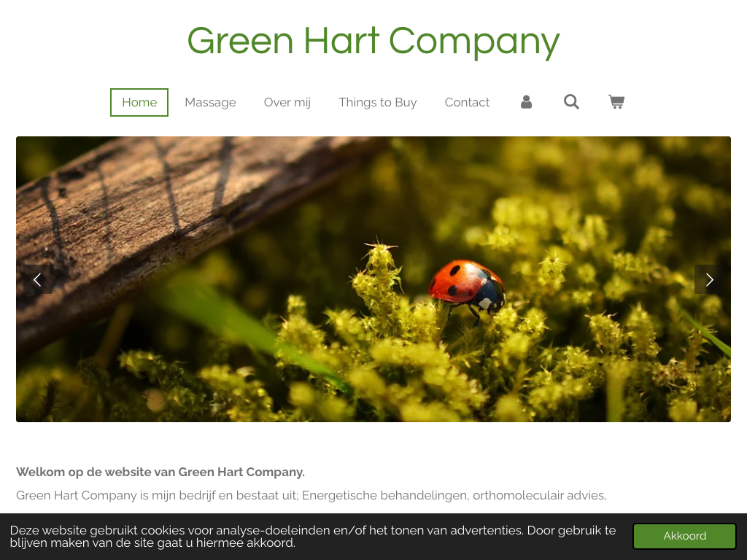Click the ladybug slideshow image

pos(373,279)
